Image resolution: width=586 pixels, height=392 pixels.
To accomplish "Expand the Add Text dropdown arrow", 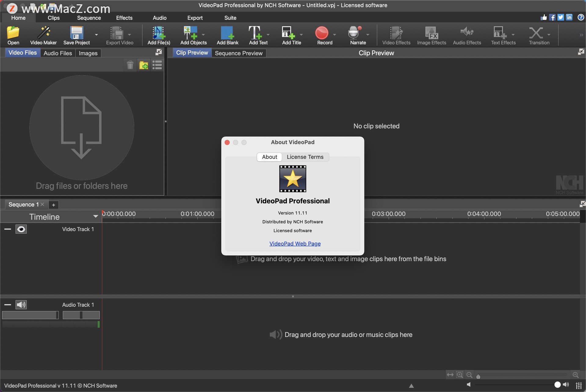I will coord(268,34).
